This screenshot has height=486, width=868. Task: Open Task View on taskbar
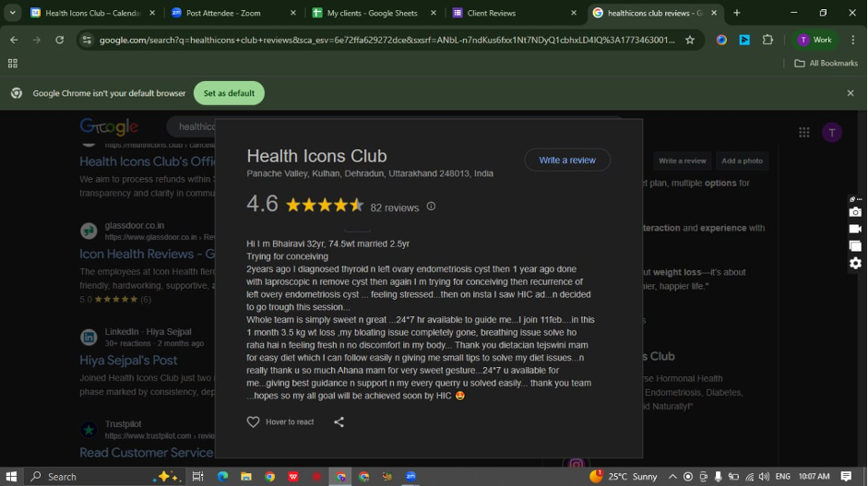[x=197, y=476]
